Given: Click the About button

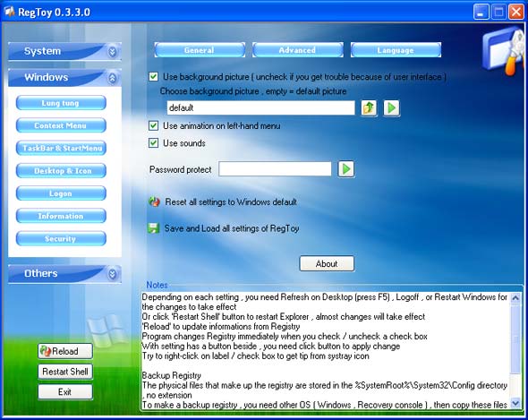Looking at the screenshot, I should (327, 263).
